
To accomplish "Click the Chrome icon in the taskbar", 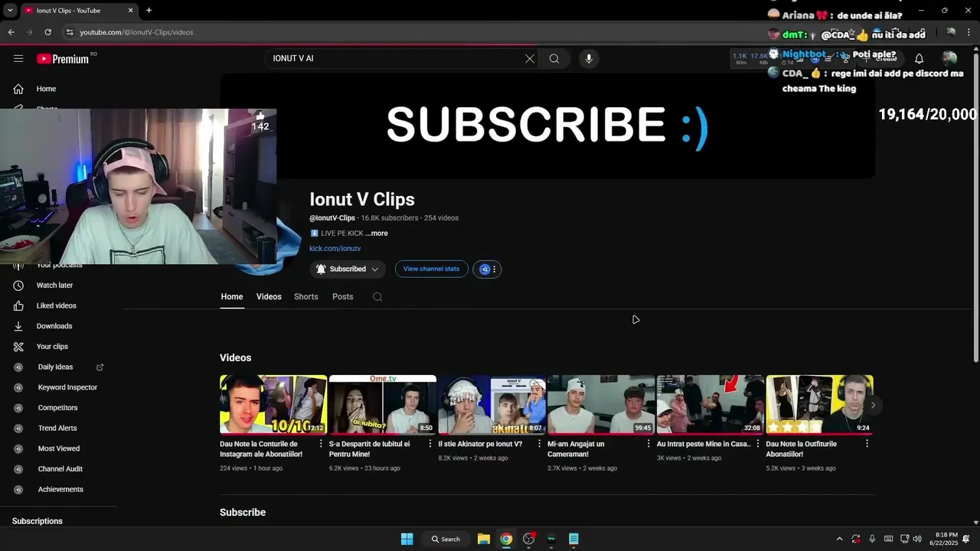I will pyautogui.click(x=506, y=539).
